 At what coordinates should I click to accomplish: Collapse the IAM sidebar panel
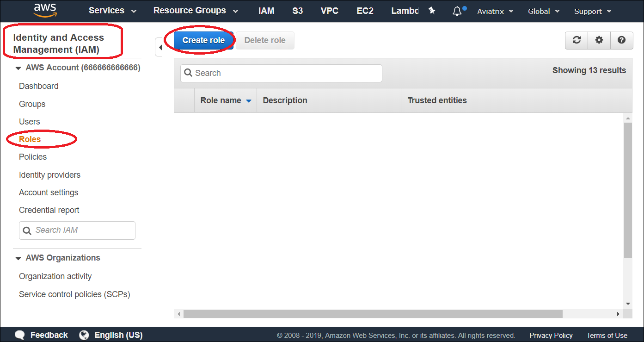[x=160, y=47]
